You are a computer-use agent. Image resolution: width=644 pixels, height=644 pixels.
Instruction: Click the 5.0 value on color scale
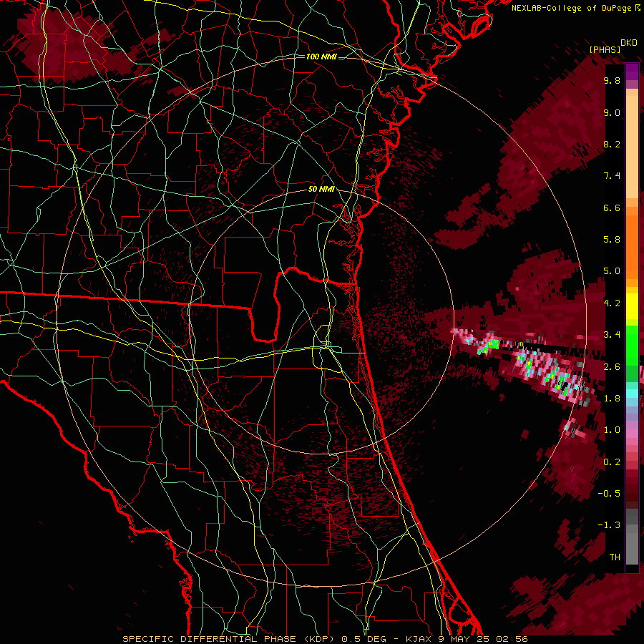click(x=612, y=271)
